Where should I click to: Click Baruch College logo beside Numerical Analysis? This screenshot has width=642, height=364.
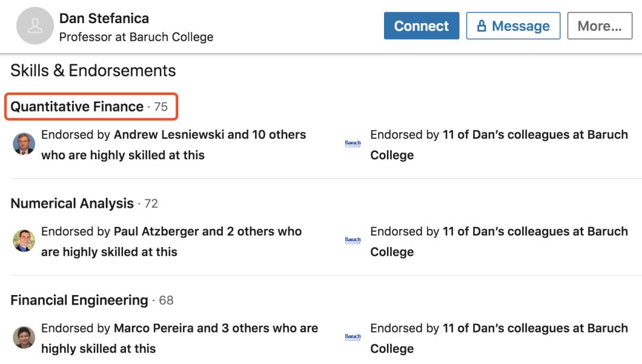(353, 241)
